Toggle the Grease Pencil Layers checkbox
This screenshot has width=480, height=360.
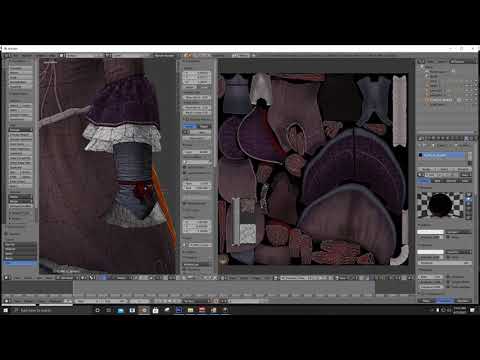(187, 119)
